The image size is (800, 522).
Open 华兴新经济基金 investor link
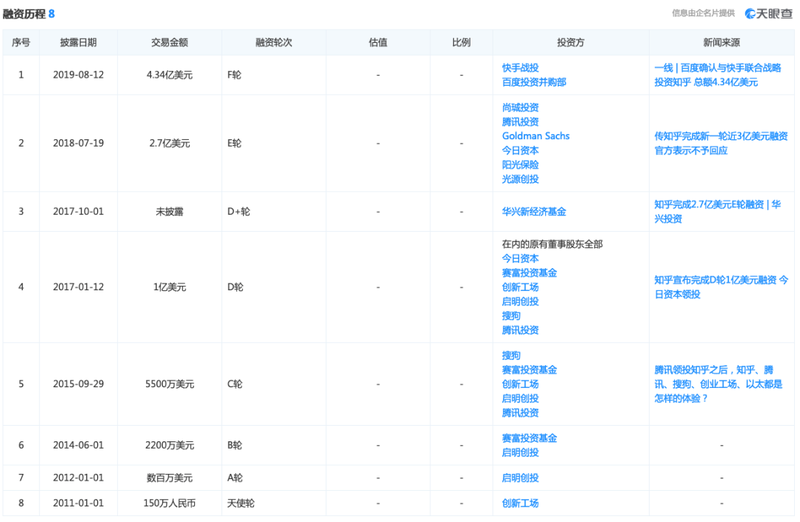534,212
